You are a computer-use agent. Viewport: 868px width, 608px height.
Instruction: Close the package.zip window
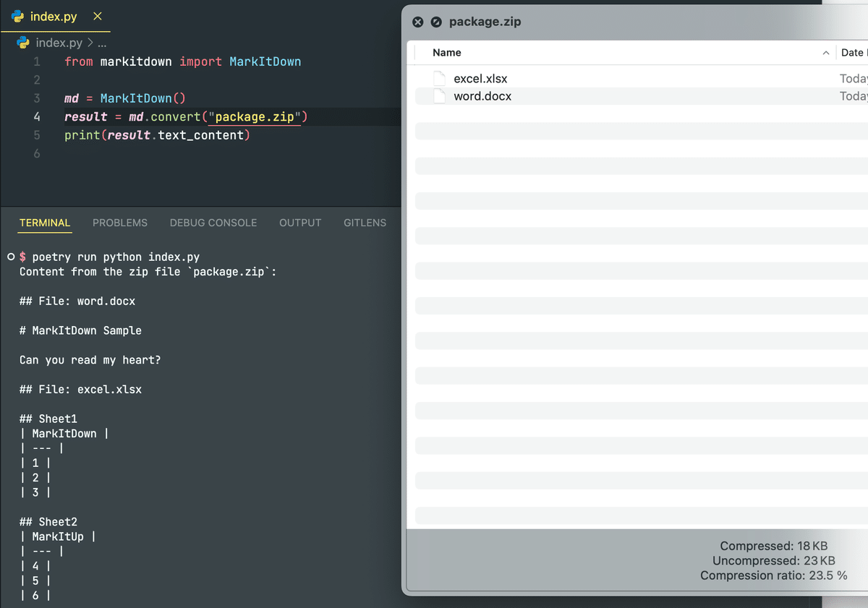click(x=418, y=22)
